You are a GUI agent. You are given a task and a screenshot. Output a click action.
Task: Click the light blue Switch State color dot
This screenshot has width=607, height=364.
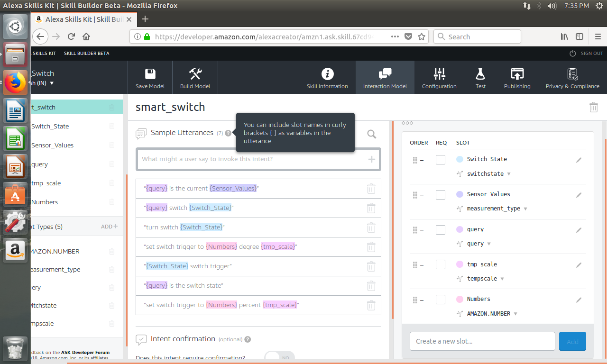tap(460, 159)
